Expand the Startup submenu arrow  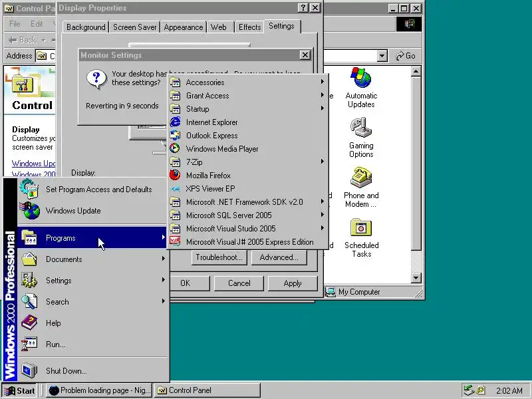coord(323,108)
